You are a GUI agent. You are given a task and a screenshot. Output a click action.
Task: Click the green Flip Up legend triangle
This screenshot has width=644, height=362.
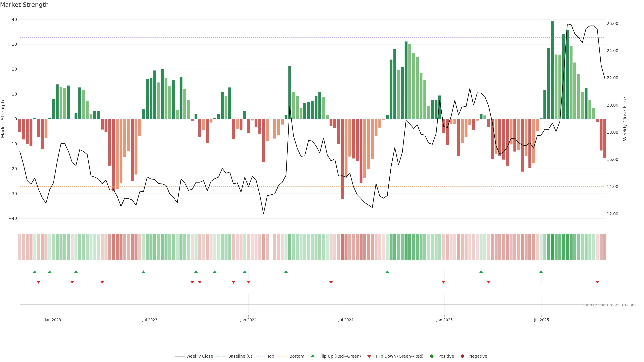point(312,356)
